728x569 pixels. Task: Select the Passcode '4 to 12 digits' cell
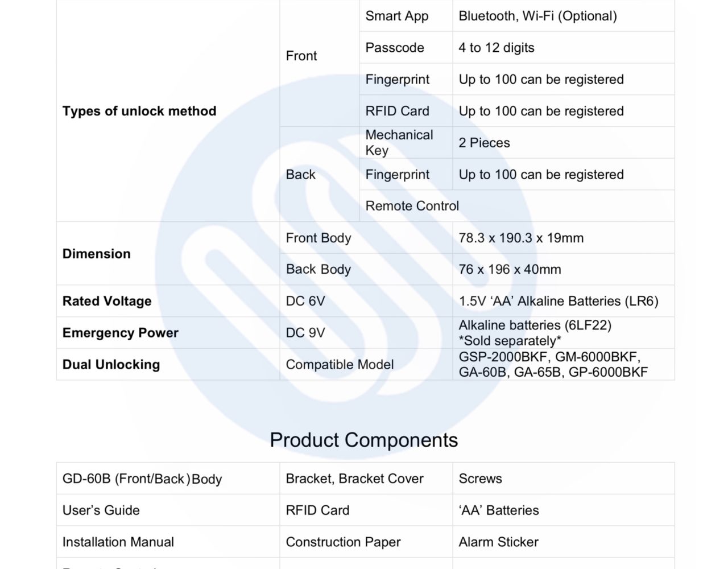(563, 47)
